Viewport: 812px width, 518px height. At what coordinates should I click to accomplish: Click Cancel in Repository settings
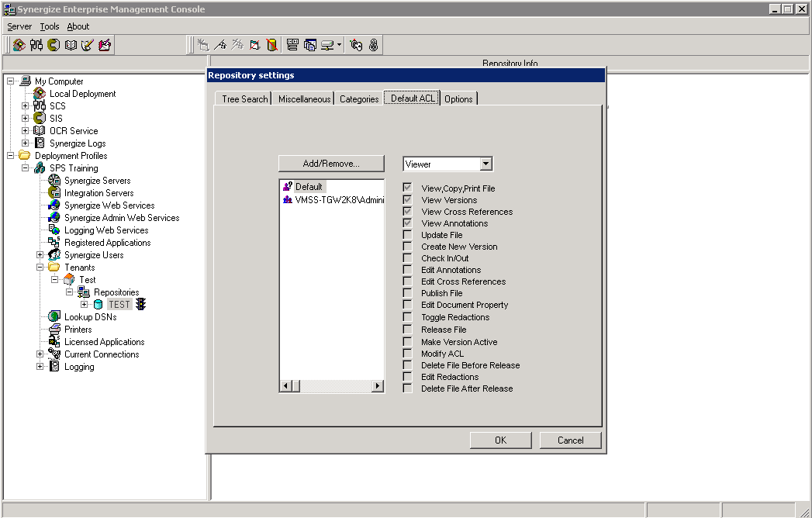(570, 440)
